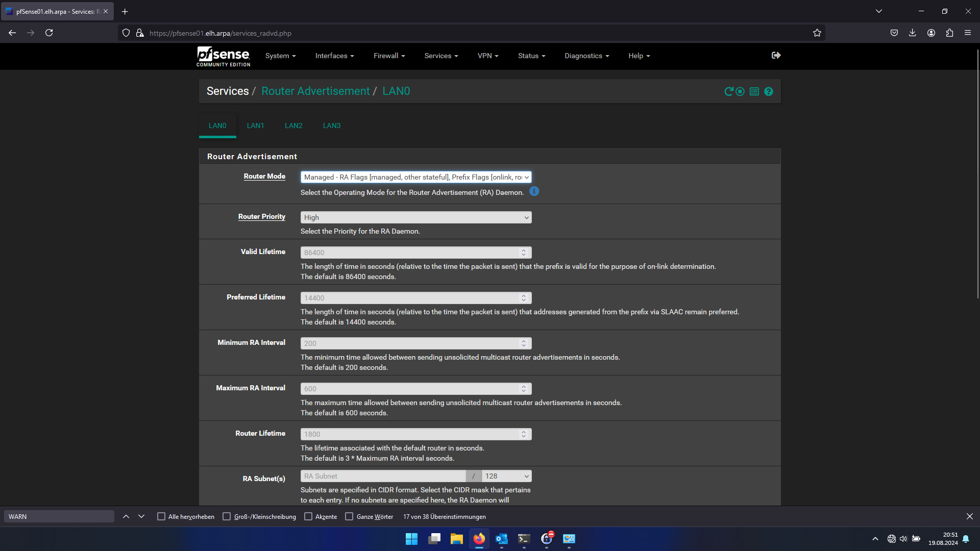Open the notification bell in system tray

[966, 539]
